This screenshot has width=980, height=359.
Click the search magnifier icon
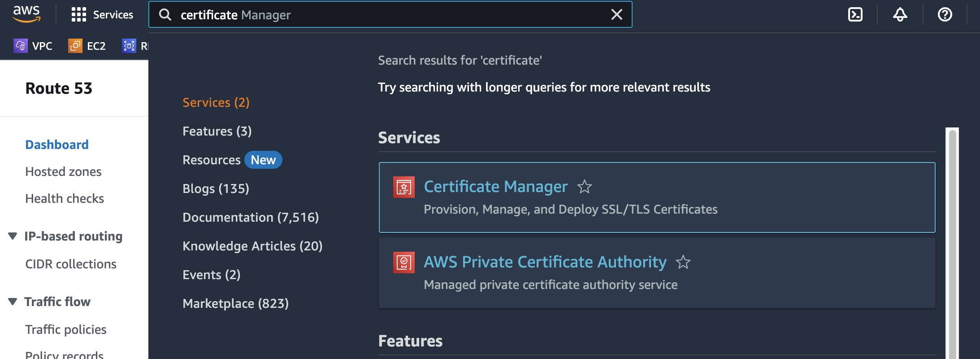165,15
